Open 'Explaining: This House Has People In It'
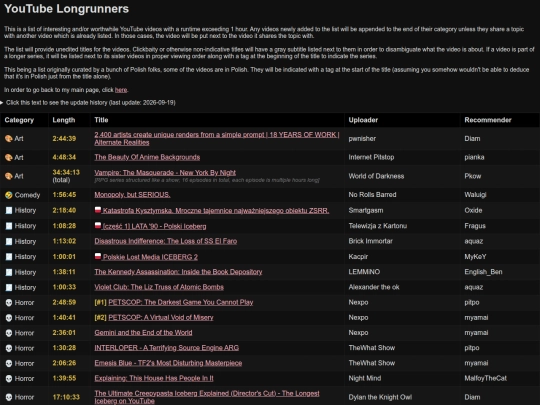 [x=154, y=378]
